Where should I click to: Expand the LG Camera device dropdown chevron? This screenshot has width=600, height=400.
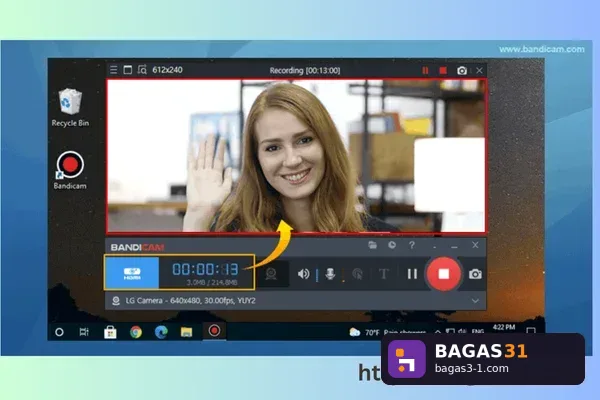pyautogui.click(x=475, y=301)
